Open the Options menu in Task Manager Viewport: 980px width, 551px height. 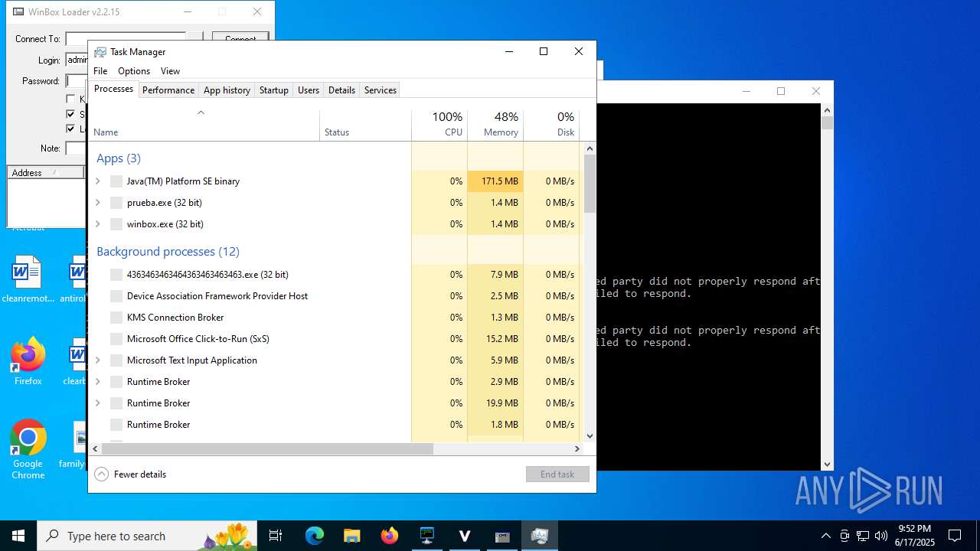point(134,71)
